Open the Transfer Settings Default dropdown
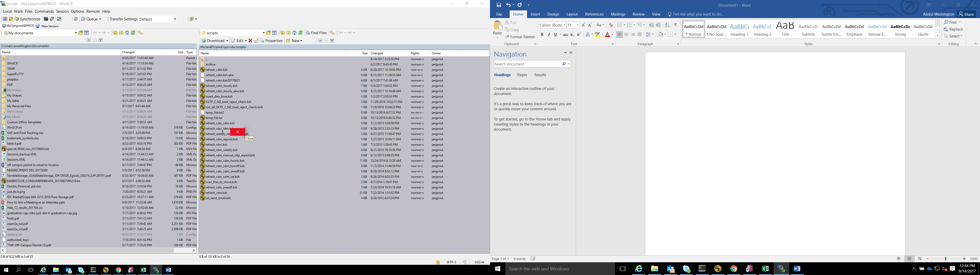This screenshot has height=275, width=980. coord(175,19)
